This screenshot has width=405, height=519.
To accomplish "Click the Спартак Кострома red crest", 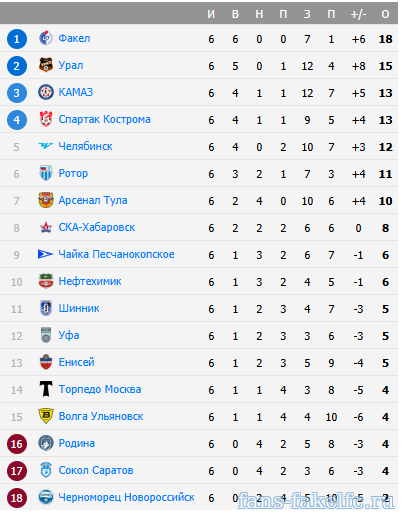I will point(46,119).
